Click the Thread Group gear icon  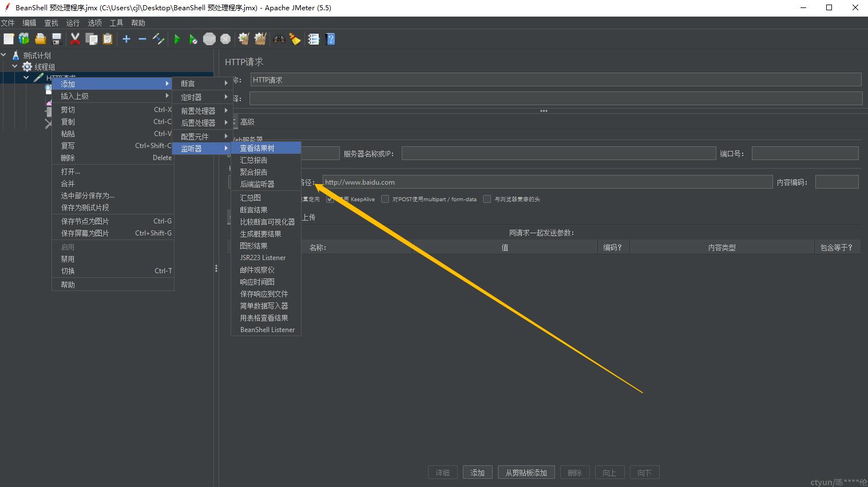click(27, 67)
